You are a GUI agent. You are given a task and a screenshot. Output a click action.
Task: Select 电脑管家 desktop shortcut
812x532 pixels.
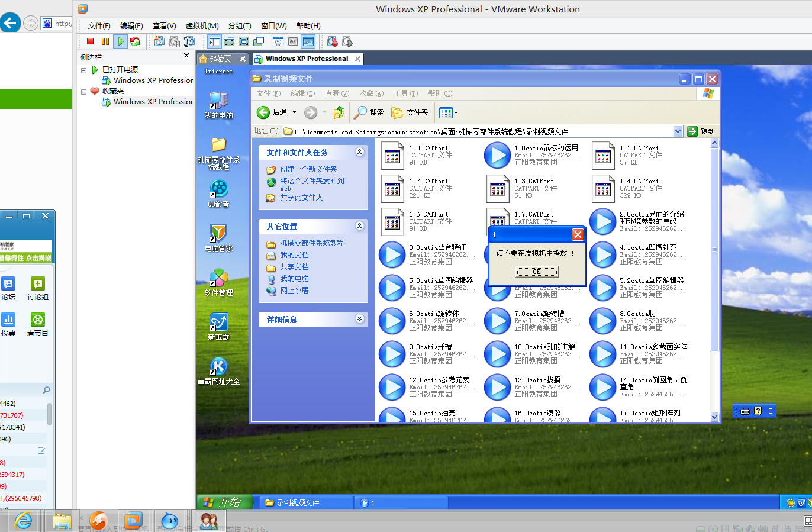tap(219, 238)
